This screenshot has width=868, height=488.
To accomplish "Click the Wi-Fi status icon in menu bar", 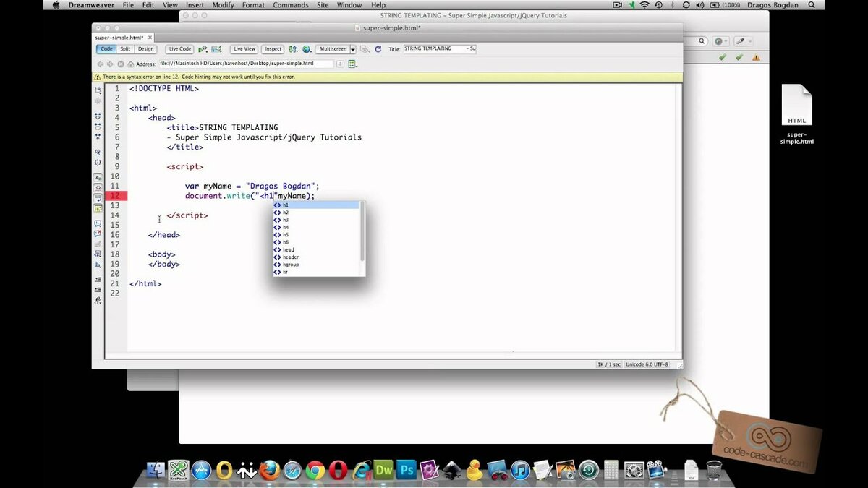I will (x=644, y=5).
